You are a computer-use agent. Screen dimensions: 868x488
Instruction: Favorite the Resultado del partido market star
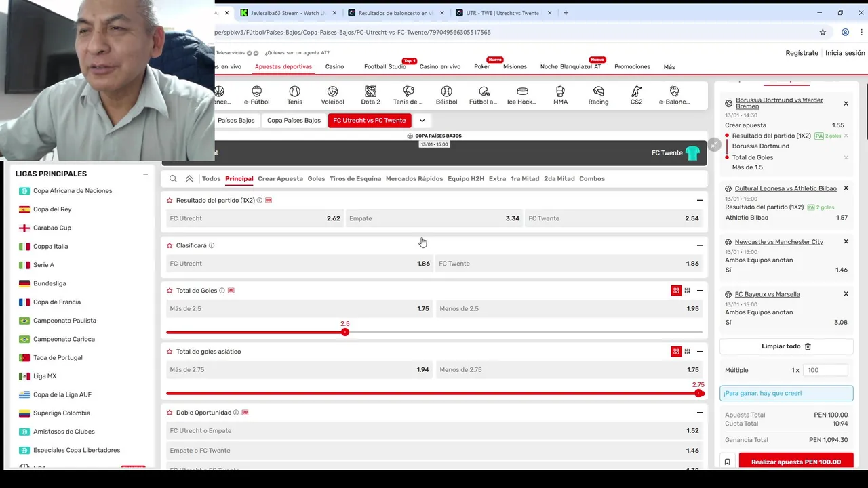[170, 200]
